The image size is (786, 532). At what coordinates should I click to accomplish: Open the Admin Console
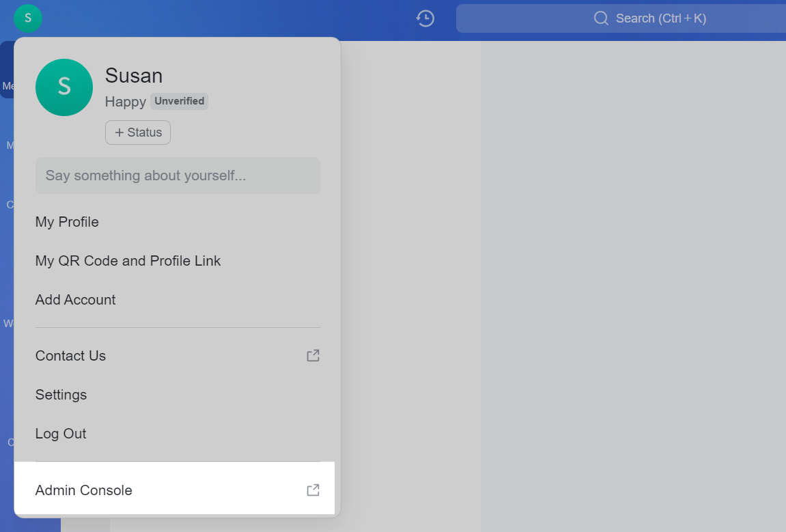84,490
